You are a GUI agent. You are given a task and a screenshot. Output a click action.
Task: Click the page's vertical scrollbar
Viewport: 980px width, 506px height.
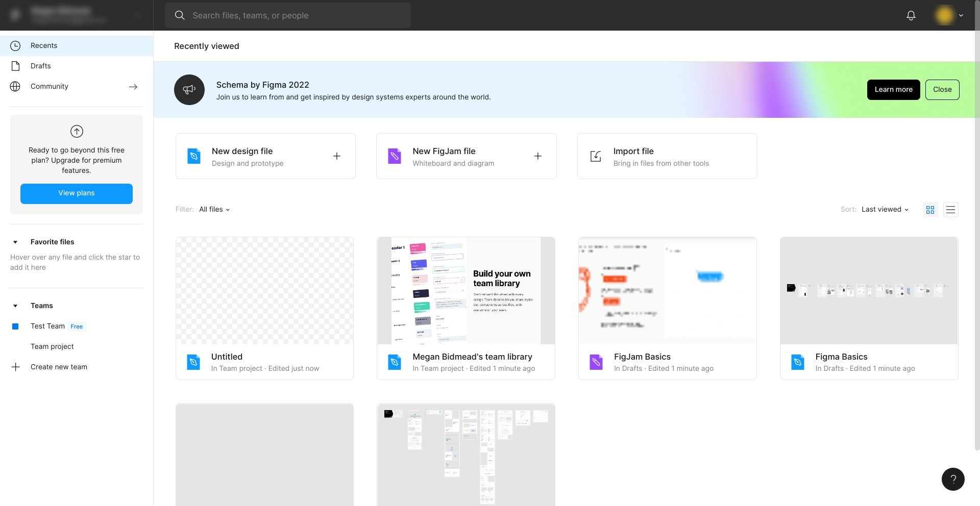(977, 225)
